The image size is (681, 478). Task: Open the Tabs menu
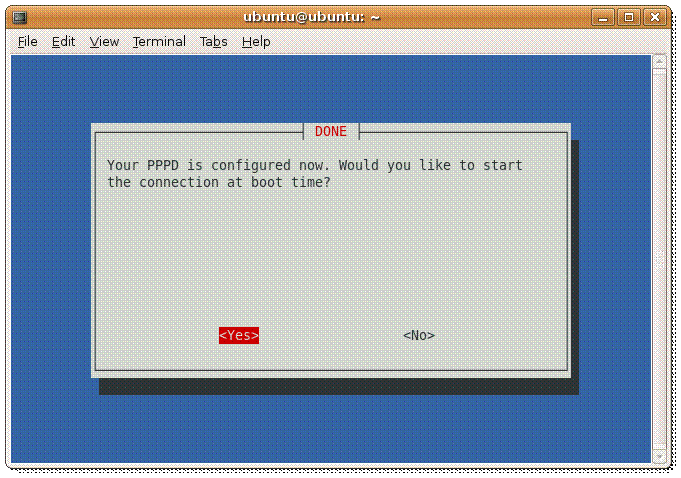pos(213,42)
